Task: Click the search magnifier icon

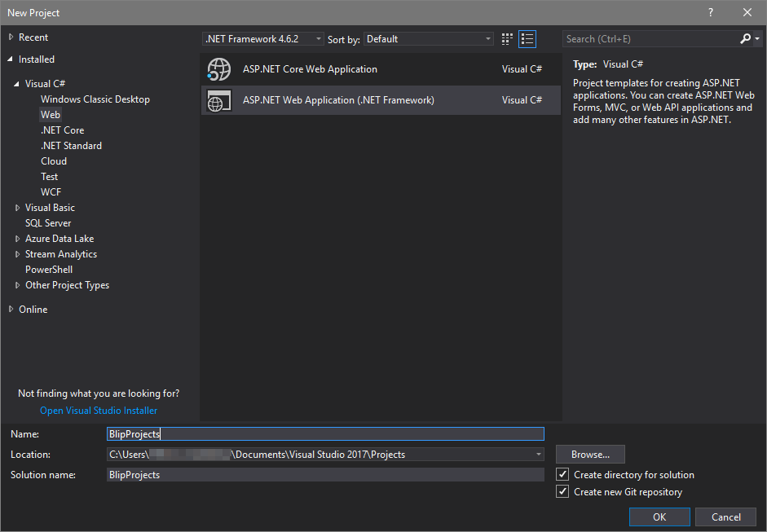Action: 746,38
